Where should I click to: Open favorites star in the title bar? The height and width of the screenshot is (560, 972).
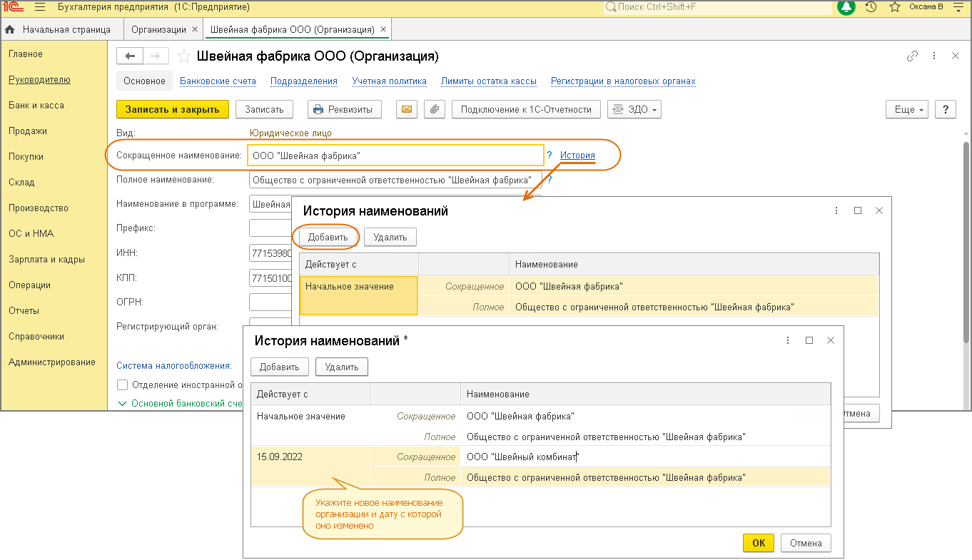[895, 7]
